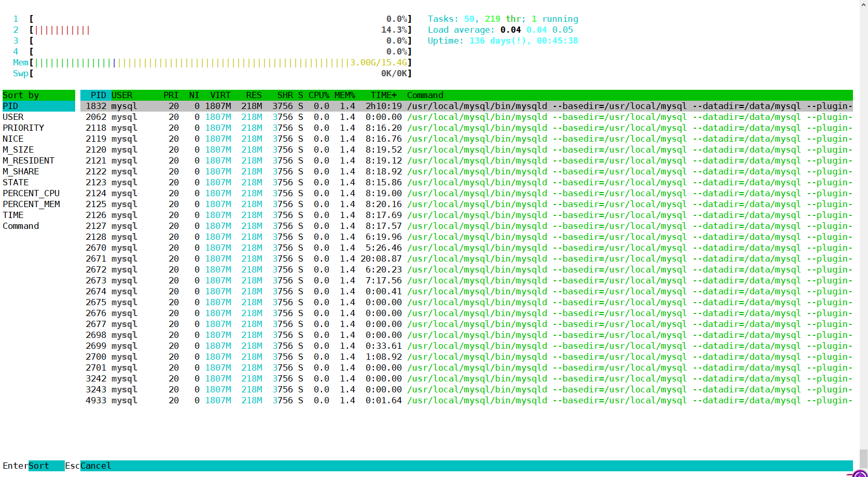868x477 pixels.
Task: Click the PID column header
Action: click(x=99, y=95)
